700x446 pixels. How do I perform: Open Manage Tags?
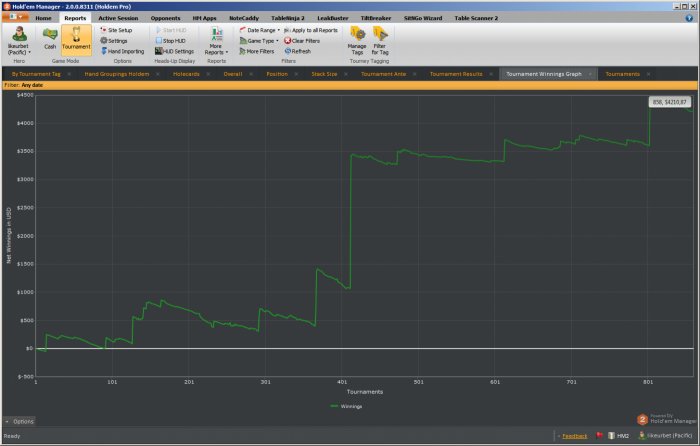356,40
